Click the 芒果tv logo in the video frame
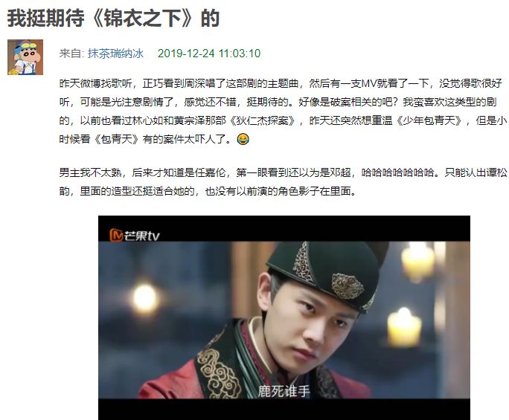This screenshot has height=420, width=509. click(135, 235)
